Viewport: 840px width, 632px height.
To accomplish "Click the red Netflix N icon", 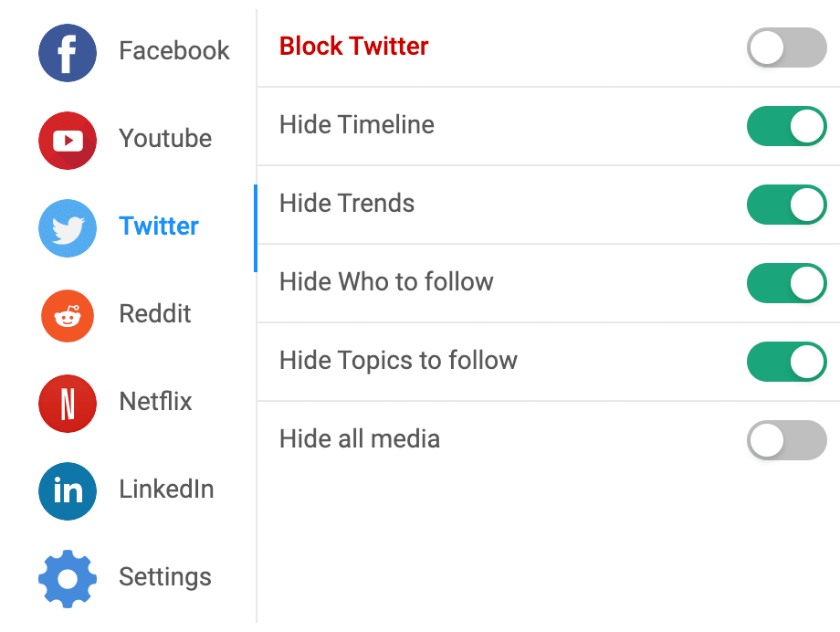I will 68,403.
